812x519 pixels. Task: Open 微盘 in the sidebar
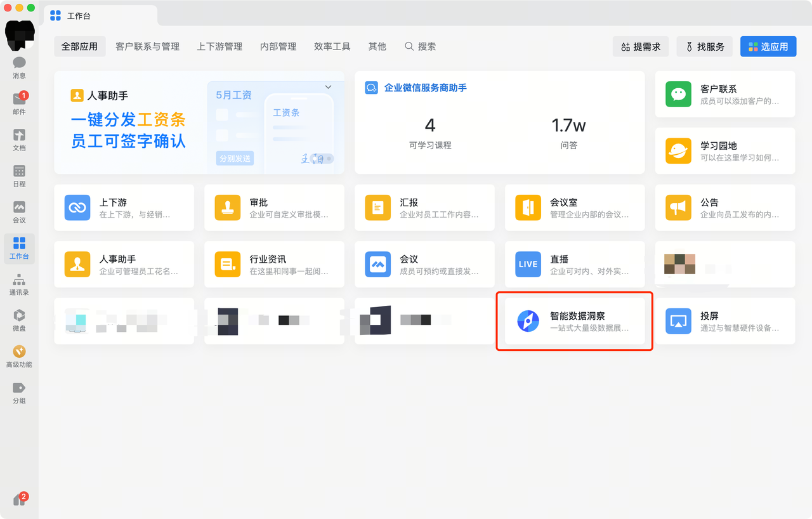(x=19, y=320)
